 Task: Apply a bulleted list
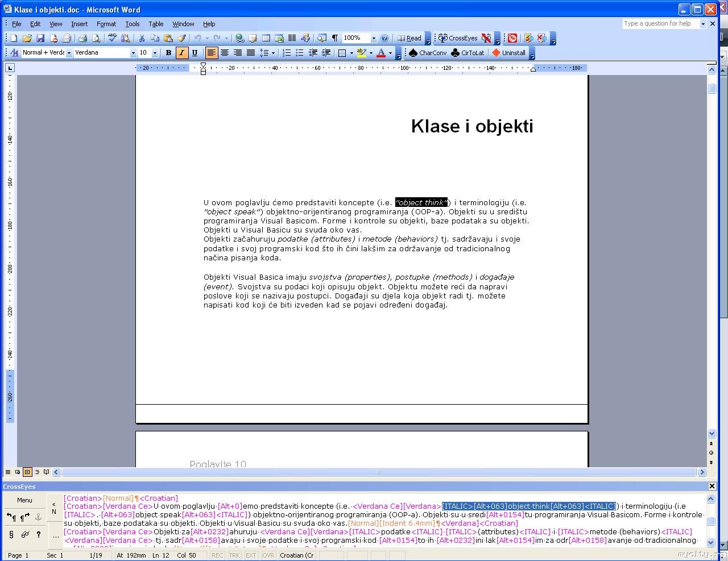300,53
